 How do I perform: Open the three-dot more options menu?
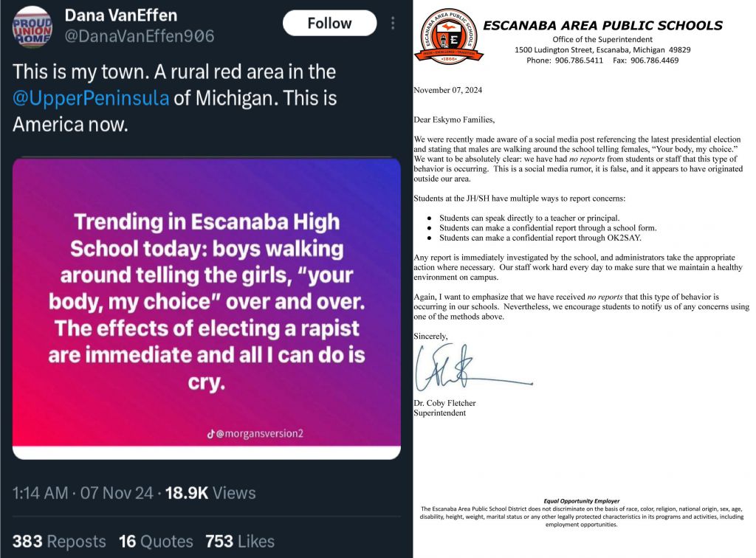392,24
